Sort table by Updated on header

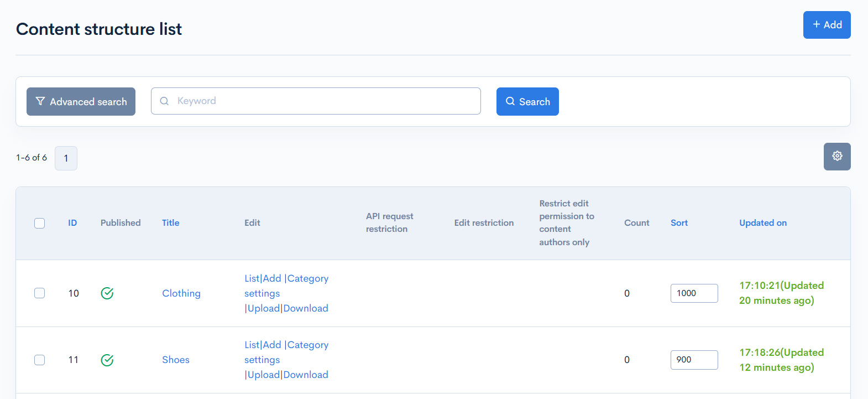pos(763,223)
